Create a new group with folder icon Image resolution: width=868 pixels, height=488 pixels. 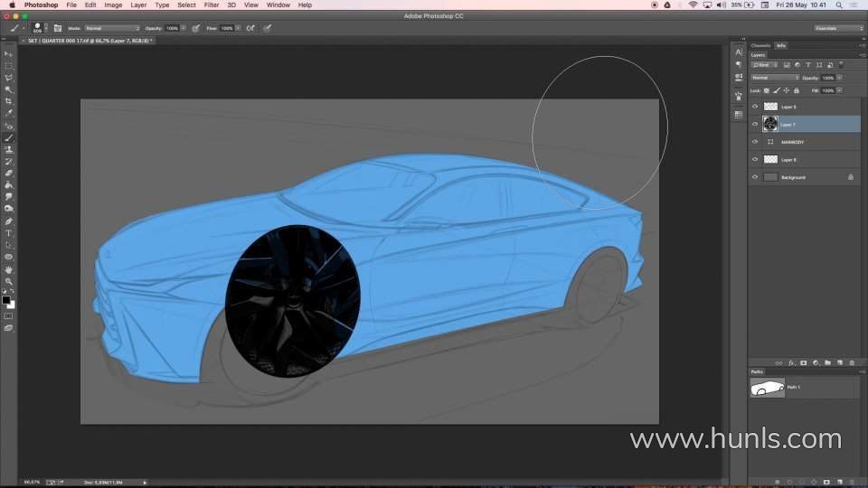point(827,362)
